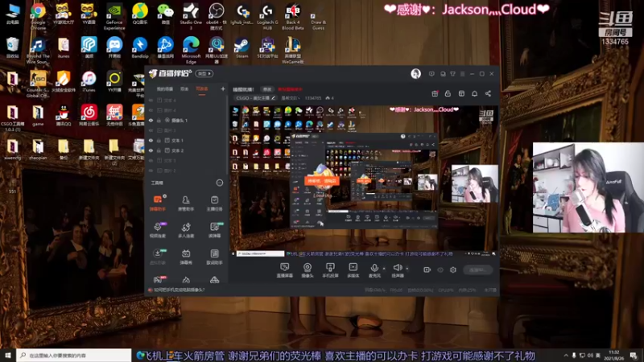Switch to the second scene tab
The height and width of the screenshot is (362, 644).
pos(184,89)
